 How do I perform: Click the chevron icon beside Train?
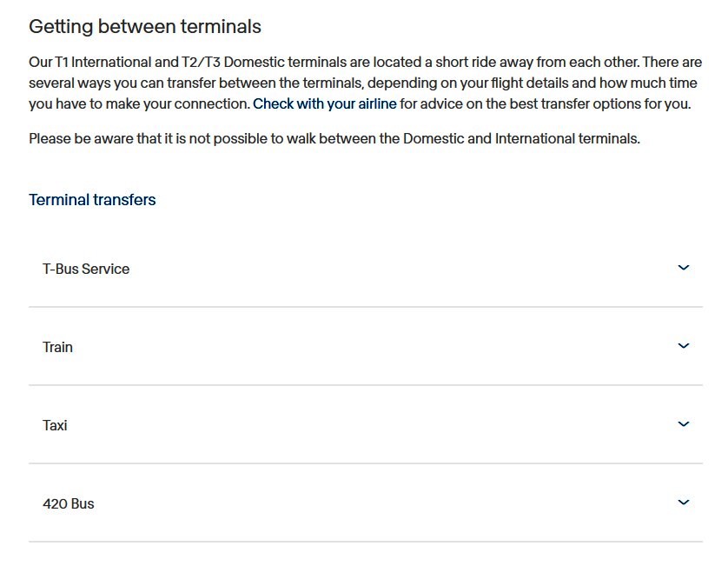click(x=683, y=346)
